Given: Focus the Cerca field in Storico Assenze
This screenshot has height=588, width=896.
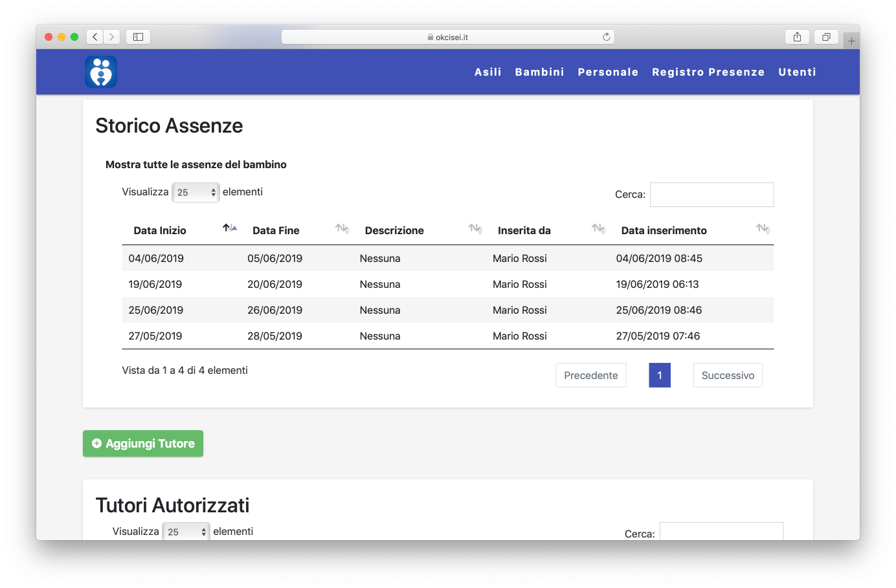Looking at the screenshot, I should [711, 195].
